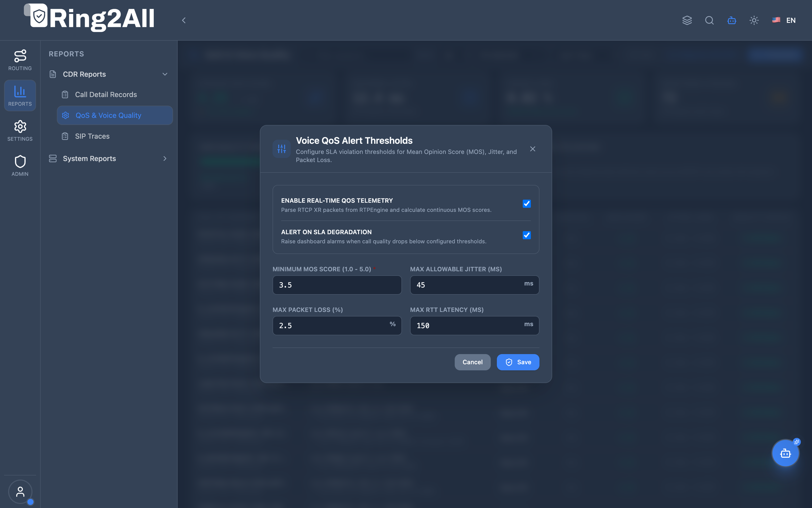The image size is (812, 508).
Task: Click the REPORTS panel heading
Action: pyautogui.click(x=66, y=54)
